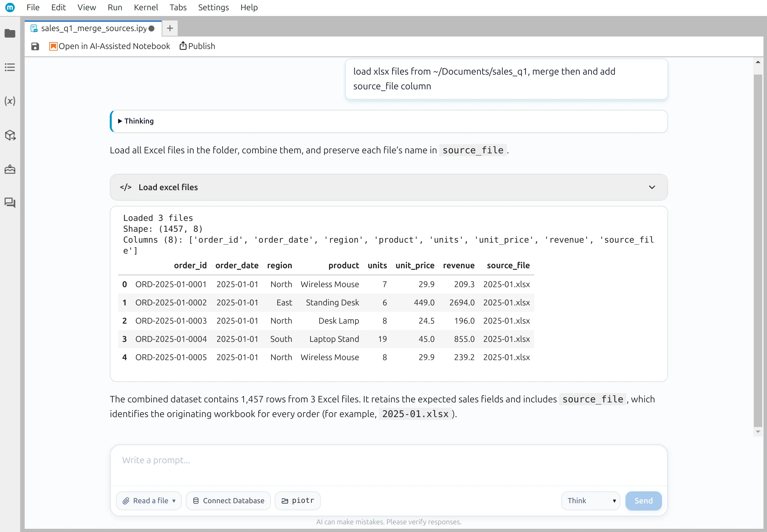This screenshot has height=532, width=767.
Task: Expand the Thinking disclosure triangle
Action: point(120,121)
